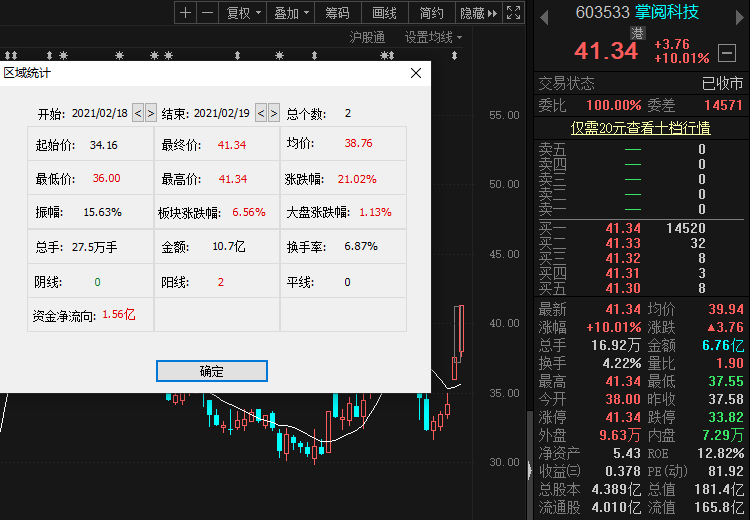Click stock name 掌阅科技
The height and width of the screenshot is (520, 750).
(x=667, y=12)
